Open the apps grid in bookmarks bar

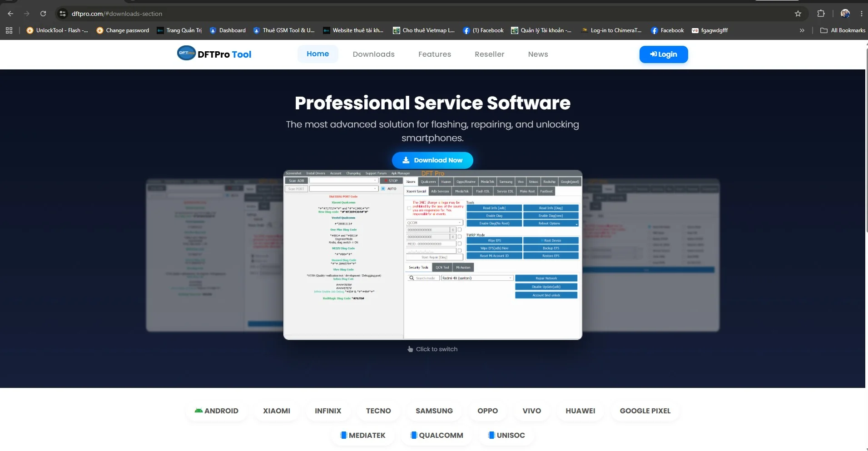9,30
